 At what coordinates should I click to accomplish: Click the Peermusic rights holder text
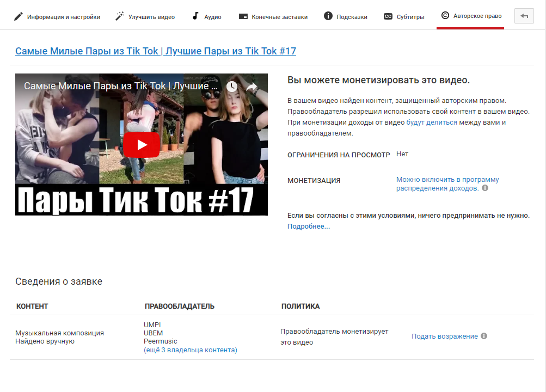161,341
